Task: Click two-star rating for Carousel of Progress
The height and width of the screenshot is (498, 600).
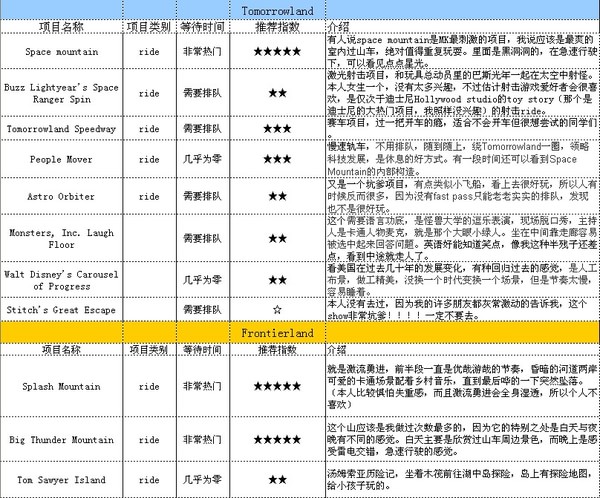Action: pyautogui.click(x=277, y=280)
